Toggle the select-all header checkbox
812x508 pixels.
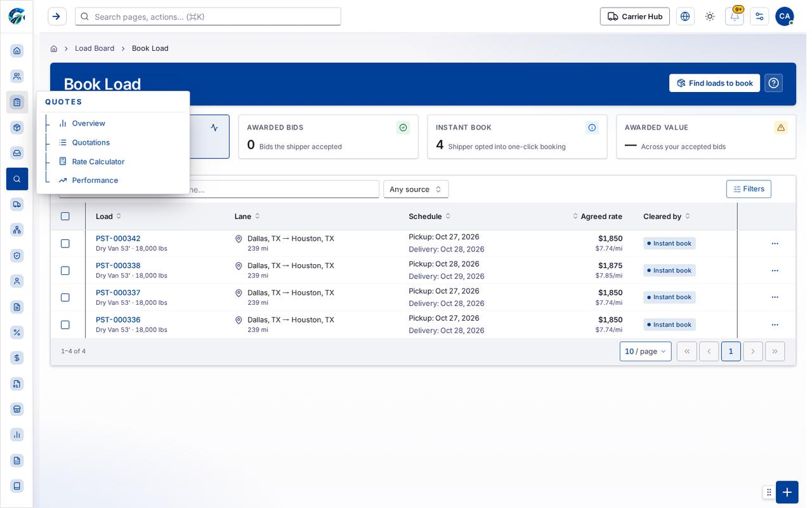coord(65,217)
